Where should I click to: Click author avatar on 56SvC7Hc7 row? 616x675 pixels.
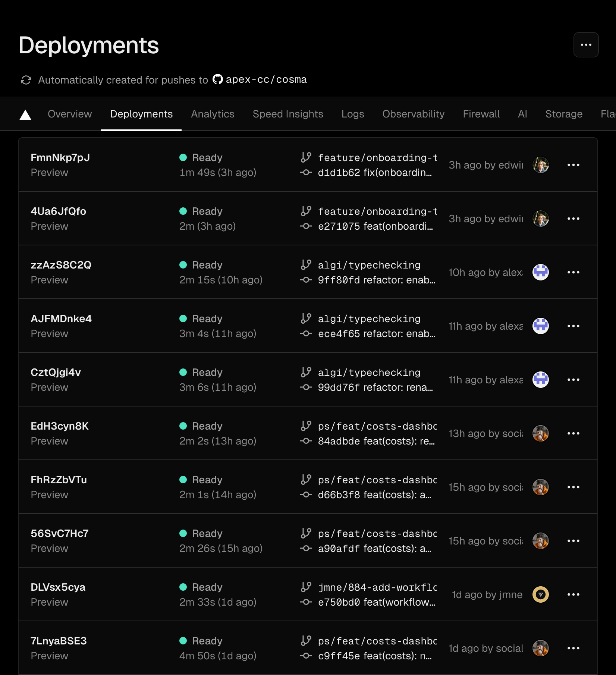[x=540, y=541]
